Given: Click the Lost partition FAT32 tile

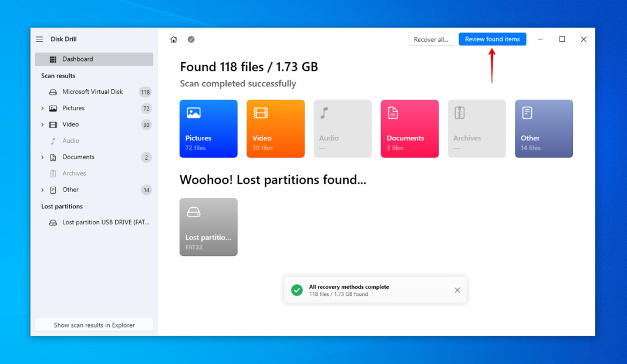Looking at the screenshot, I should click(208, 227).
